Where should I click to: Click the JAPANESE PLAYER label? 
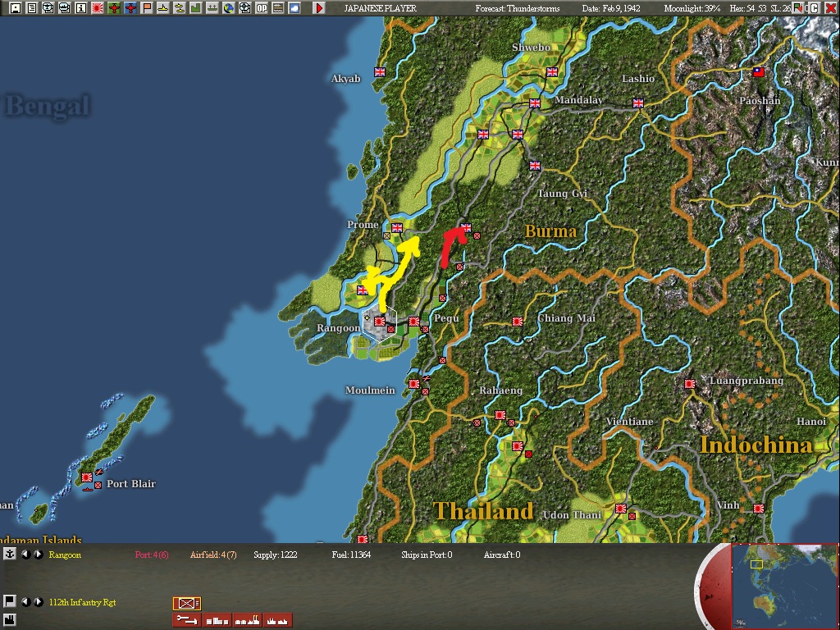pyautogui.click(x=381, y=8)
